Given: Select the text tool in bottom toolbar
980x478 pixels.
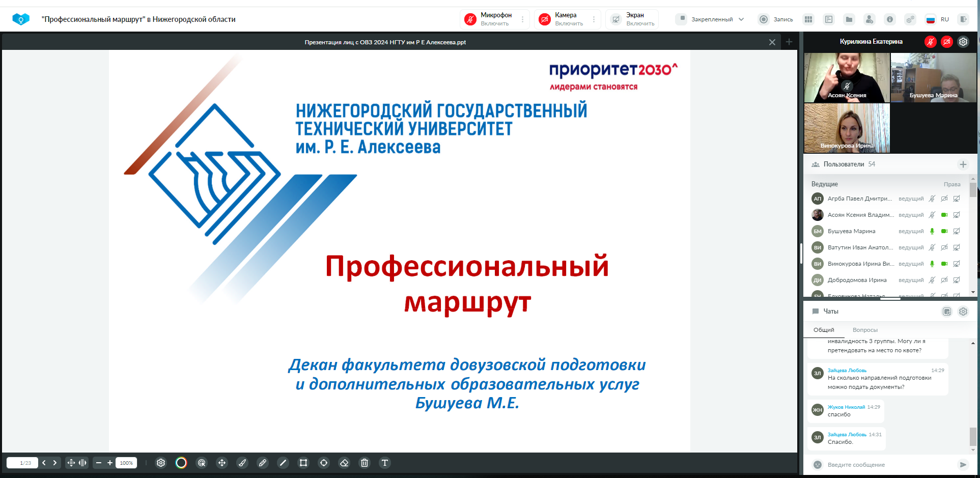Looking at the screenshot, I should (x=385, y=463).
